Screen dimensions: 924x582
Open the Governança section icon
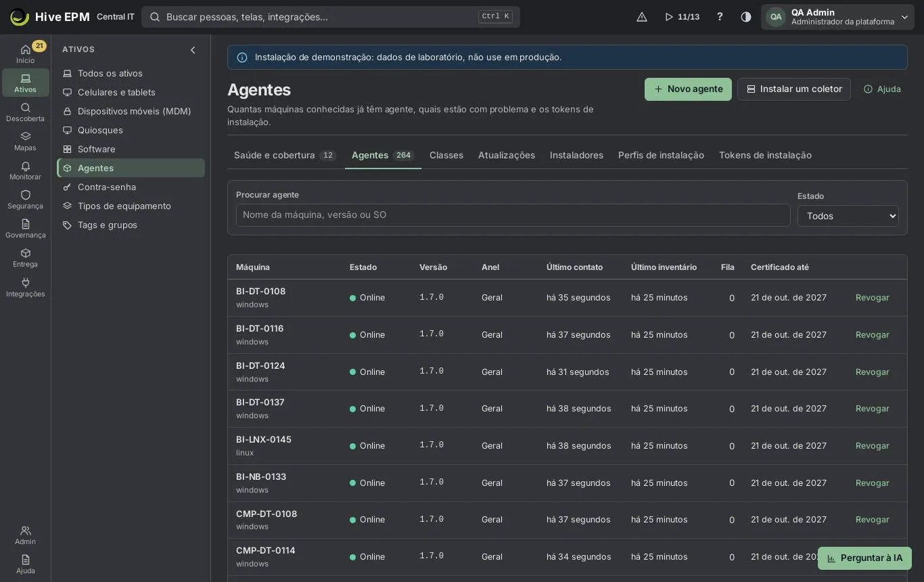25,229
